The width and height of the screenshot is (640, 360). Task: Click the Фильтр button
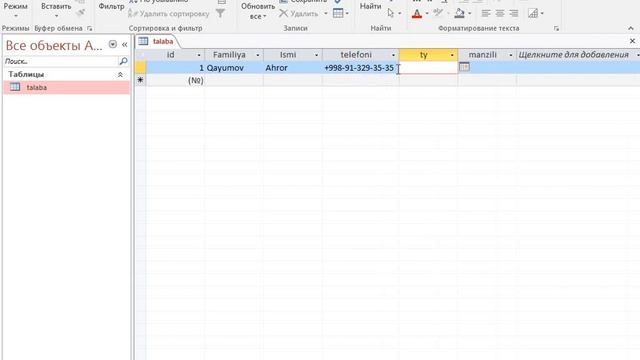click(111, 7)
